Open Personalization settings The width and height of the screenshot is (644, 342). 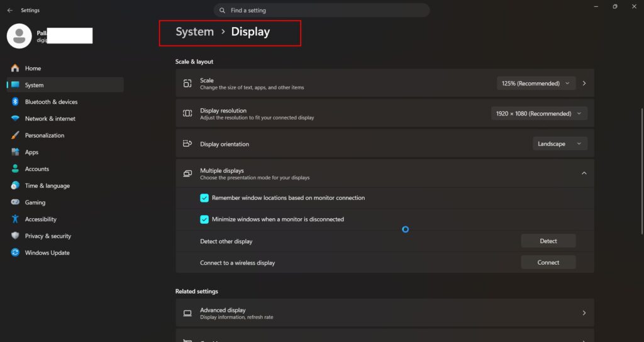point(65,136)
